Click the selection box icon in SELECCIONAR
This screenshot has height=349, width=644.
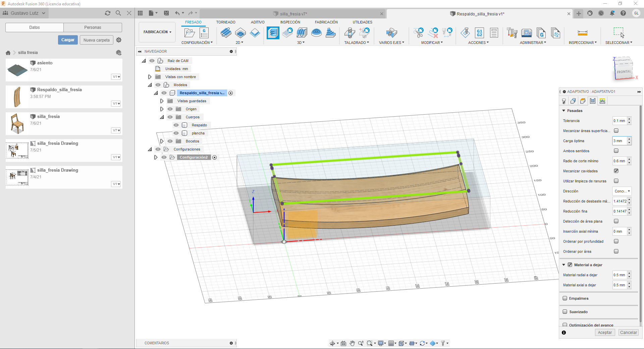click(x=619, y=33)
